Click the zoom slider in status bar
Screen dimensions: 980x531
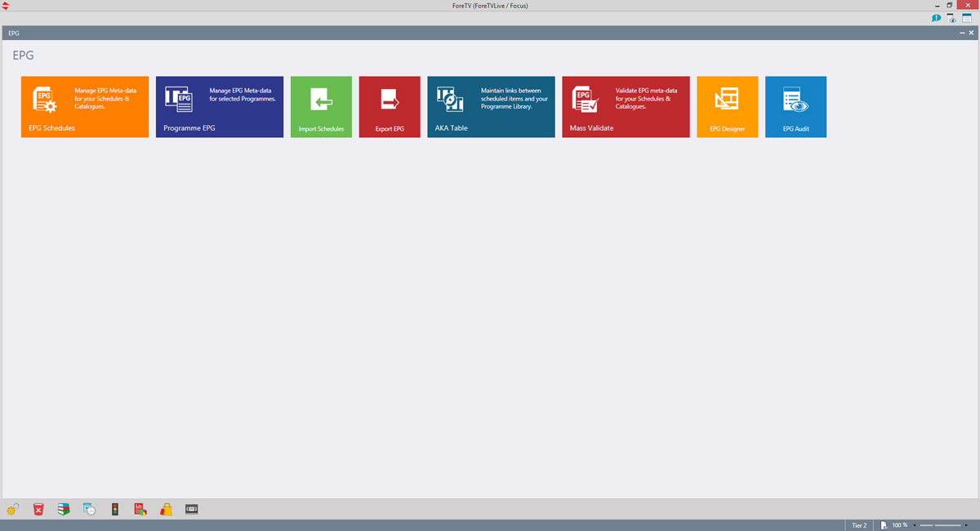(939, 525)
